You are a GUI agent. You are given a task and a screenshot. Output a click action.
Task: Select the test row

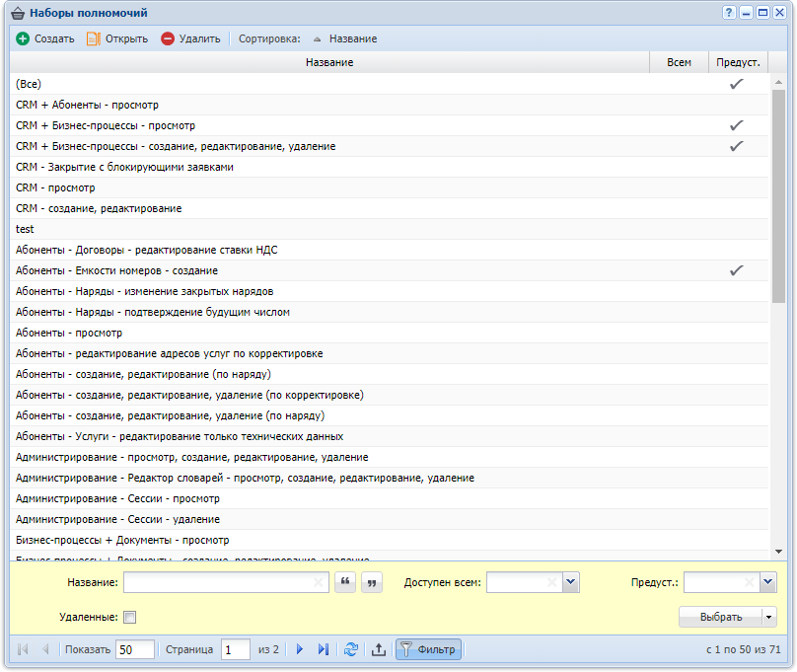click(389, 229)
